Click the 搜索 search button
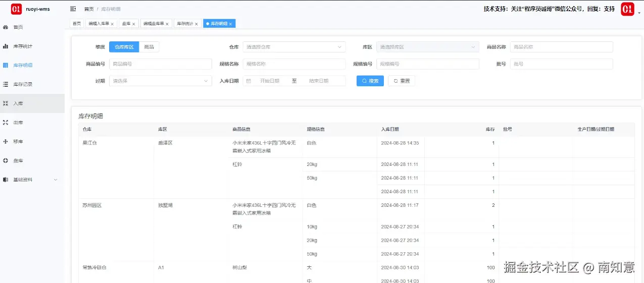Viewport: 644px width, 283px height. point(370,81)
